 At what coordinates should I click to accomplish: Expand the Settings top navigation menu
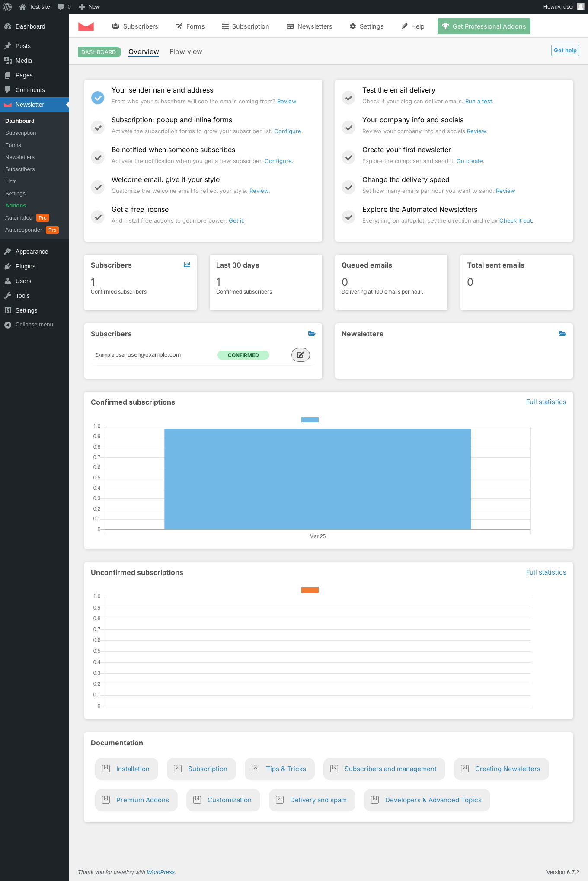pyautogui.click(x=367, y=26)
